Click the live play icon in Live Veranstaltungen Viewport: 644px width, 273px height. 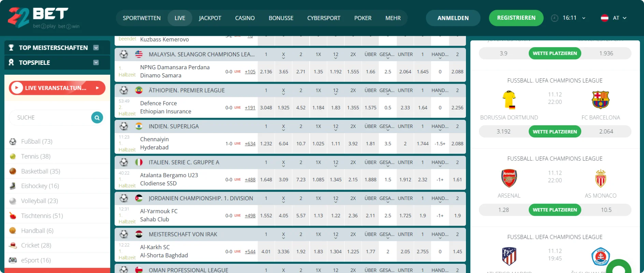pos(16,88)
